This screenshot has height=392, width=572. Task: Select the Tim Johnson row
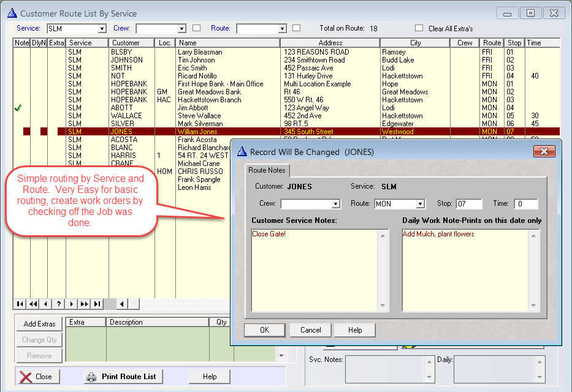pyautogui.click(x=286, y=60)
